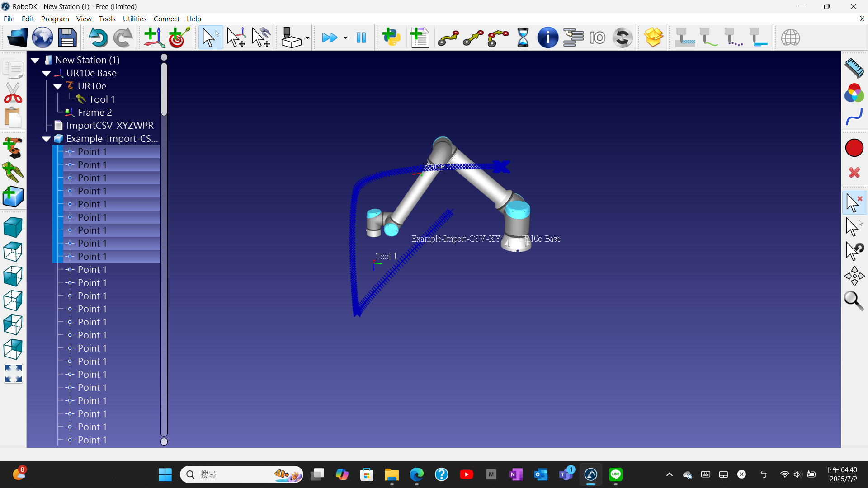Open the Measure ruler tool
This screenshot has width=868, height=488.
pyautogui.click(x=854, y=68)
